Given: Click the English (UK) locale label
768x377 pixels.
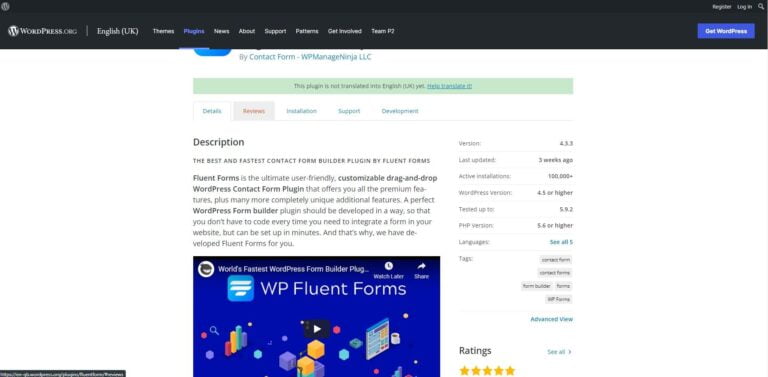Looking at the screenshot, I should 118,31.
